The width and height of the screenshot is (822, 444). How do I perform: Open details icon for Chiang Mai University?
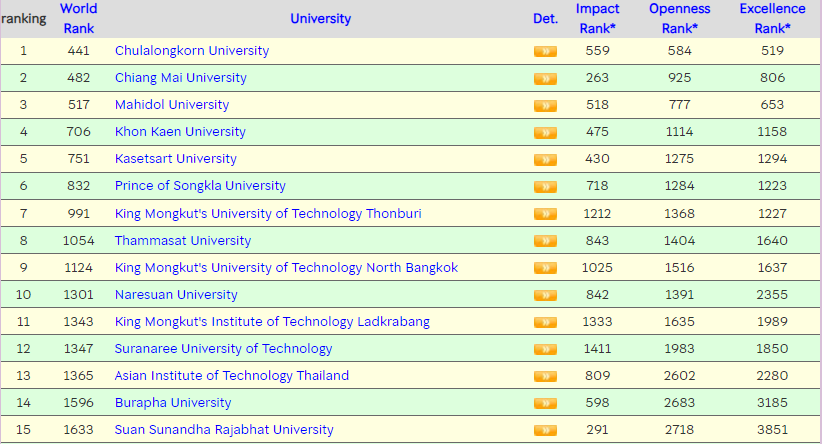coord(545,79)
